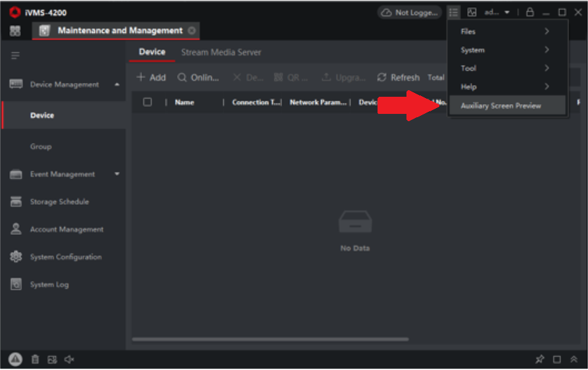Open the admin user dropdown arrow
Image resolution: width=588 pixels, height=370 pixels.
(x=507, y=13)
